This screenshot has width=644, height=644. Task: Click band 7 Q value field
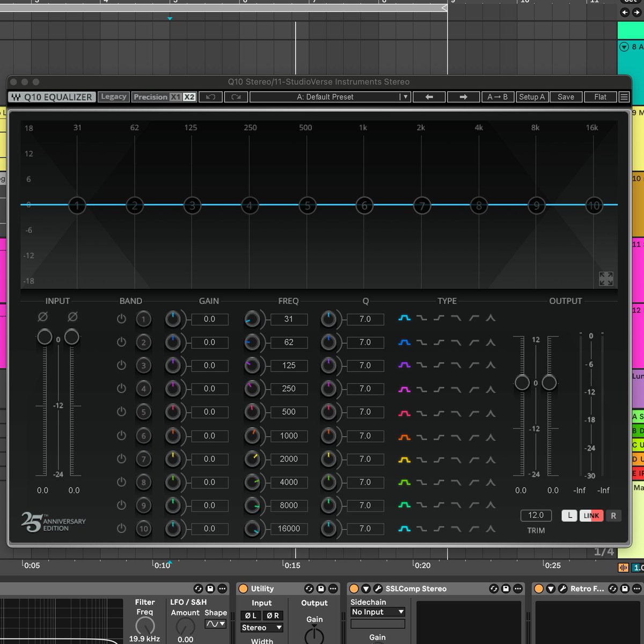(365, 459)
